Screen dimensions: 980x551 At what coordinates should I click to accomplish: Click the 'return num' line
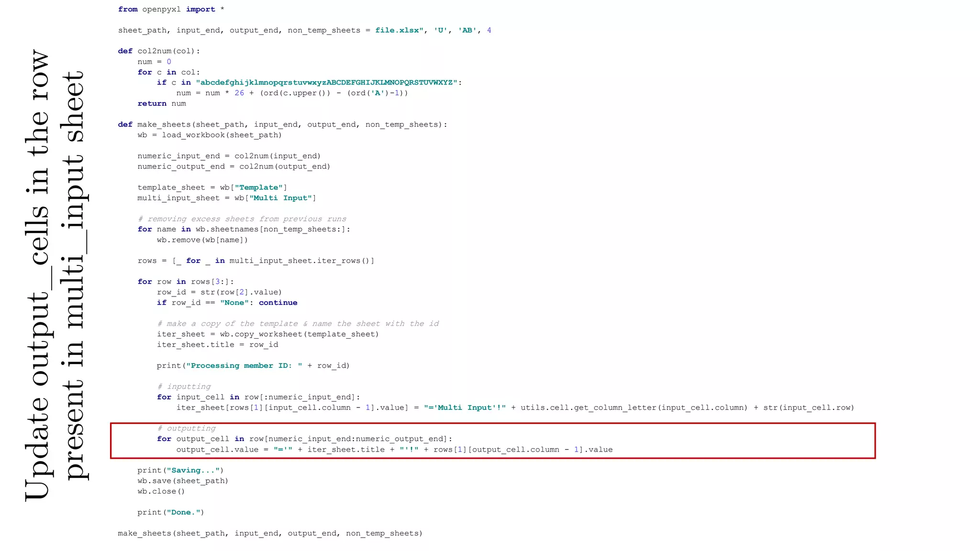coord(162,104)
